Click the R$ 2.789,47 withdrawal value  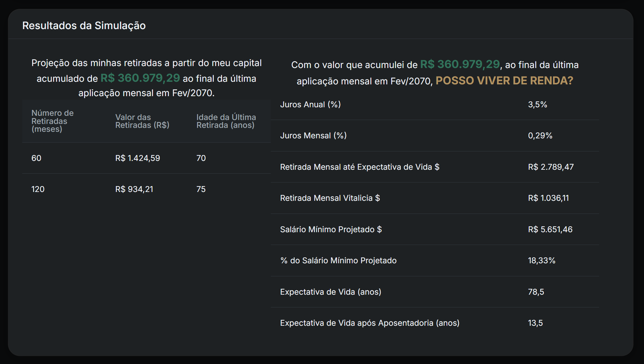pyautogui.click(x=551, y=167)
